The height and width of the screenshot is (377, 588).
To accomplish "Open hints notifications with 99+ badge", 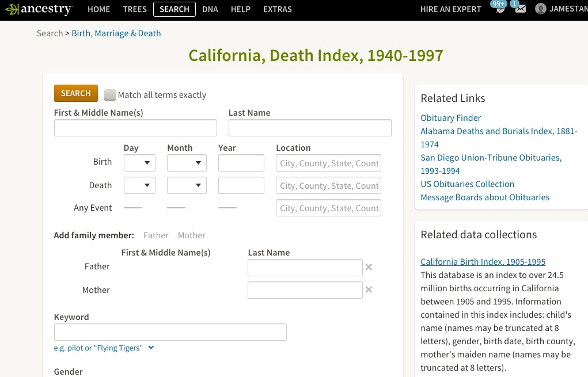I will (x=499, y=9).
